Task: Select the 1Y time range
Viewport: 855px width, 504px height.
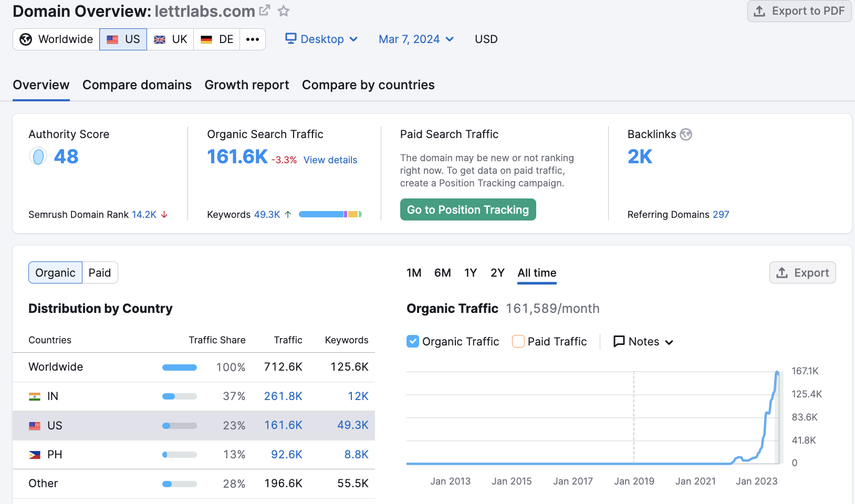Action: [x=471, y=273]
